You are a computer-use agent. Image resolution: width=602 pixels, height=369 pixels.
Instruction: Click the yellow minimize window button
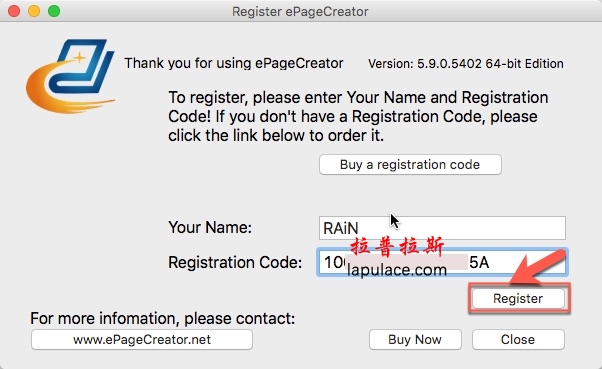(34, 11)
